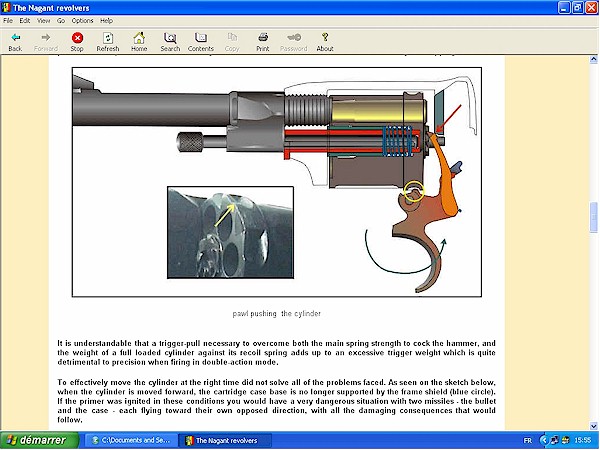Screen dimensions: 600x450
Task: Click the FR language indicator
Action: pos(527,440)
